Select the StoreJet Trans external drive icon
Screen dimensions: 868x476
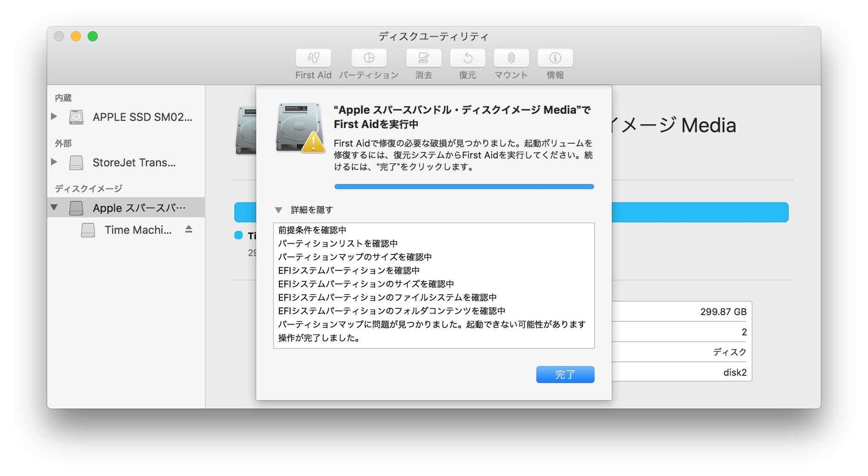76,162
